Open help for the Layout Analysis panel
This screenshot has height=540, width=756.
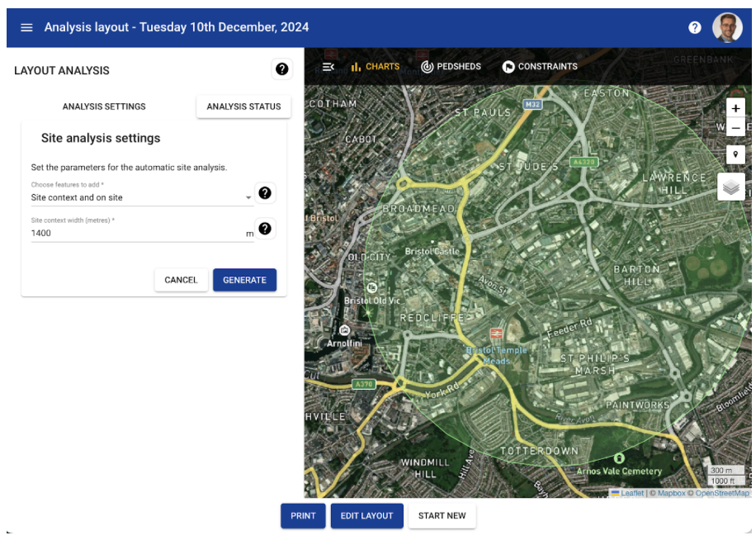[x=281, y=69]
